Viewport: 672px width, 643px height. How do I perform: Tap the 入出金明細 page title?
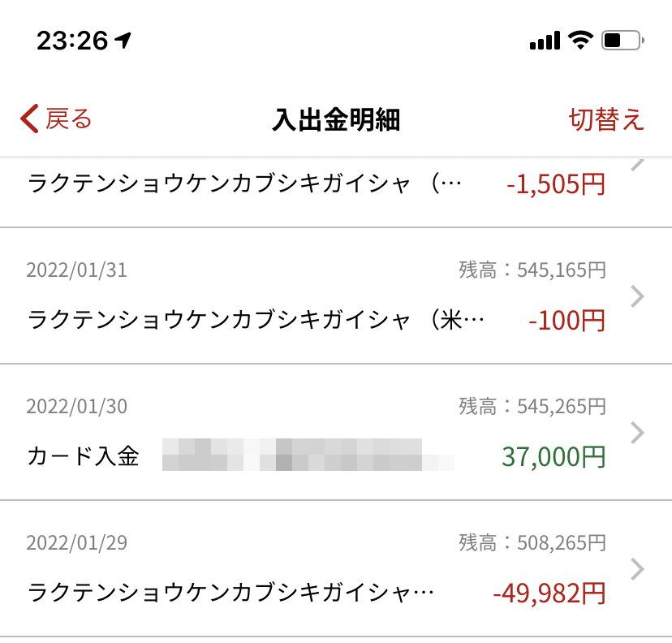coord(336,120)
